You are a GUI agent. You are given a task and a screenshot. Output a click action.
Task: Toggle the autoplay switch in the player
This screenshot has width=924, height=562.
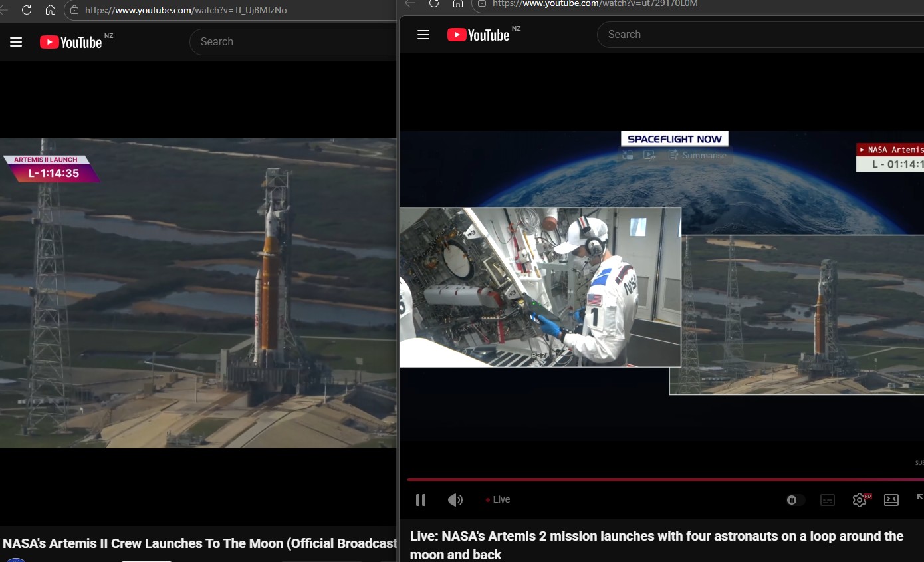(x=795, y=500)
